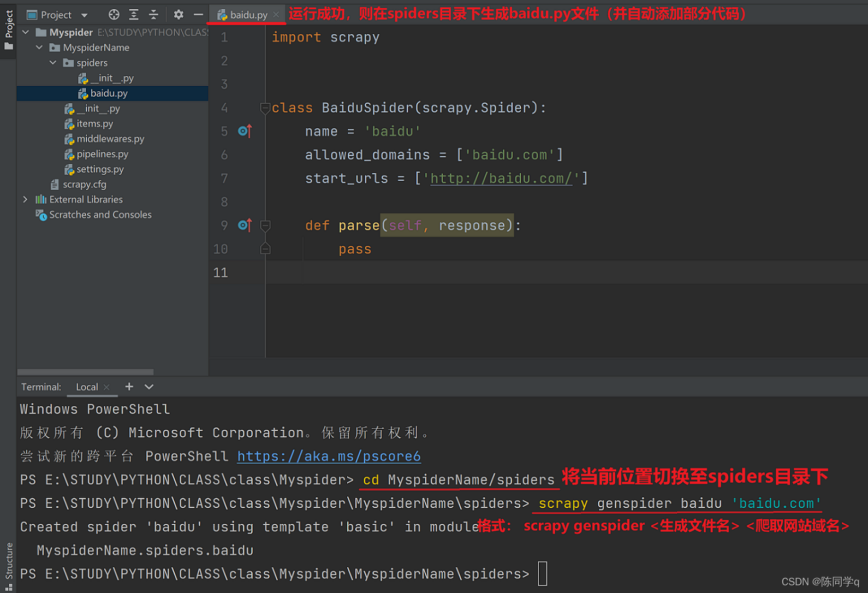Click override gutter icon on line 5
The width and height of the screenshot is (868, 593).
click(x=245, y=131)
